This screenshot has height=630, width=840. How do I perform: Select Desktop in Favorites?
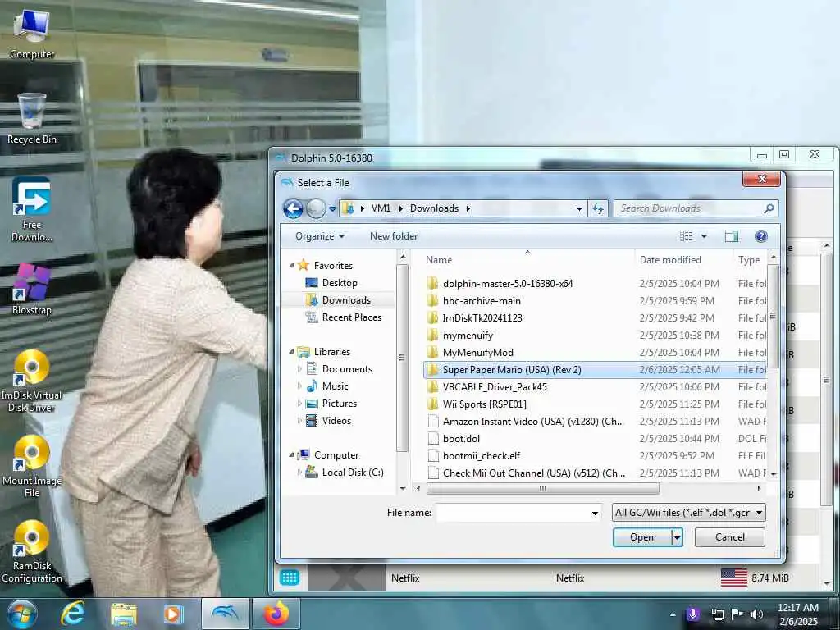click(x=340, y=283)
